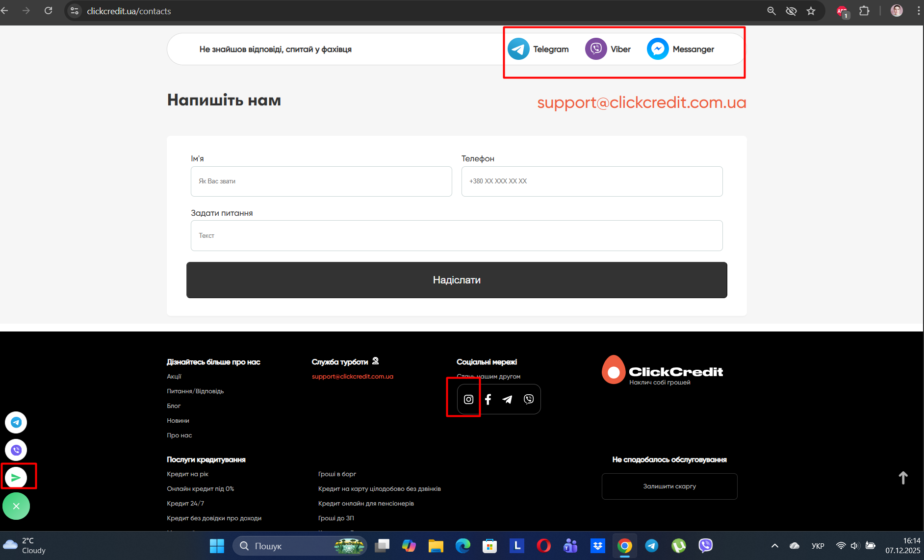
Task: Open Кредит без довідки про доходи link
Action: click(214, 518)
